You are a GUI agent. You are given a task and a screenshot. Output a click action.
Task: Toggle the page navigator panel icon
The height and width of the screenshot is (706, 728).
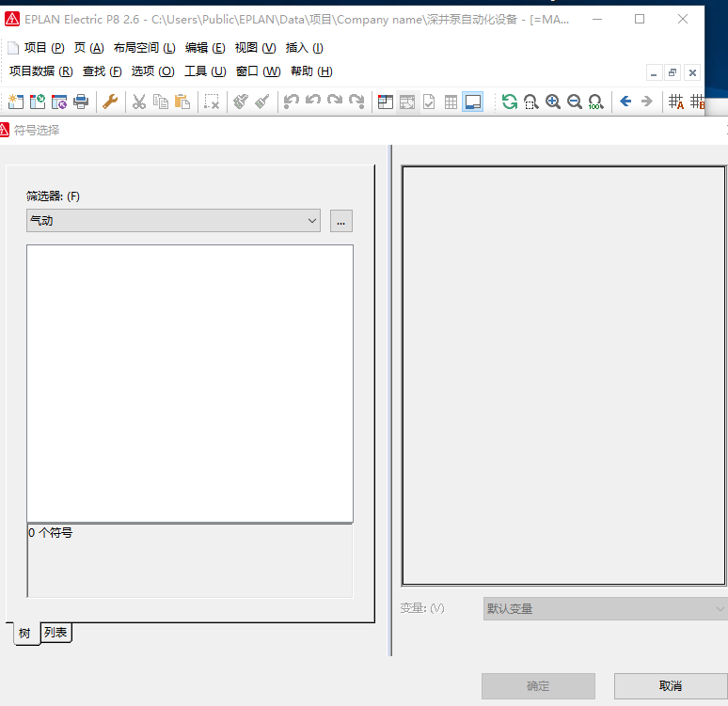[386, 102]
